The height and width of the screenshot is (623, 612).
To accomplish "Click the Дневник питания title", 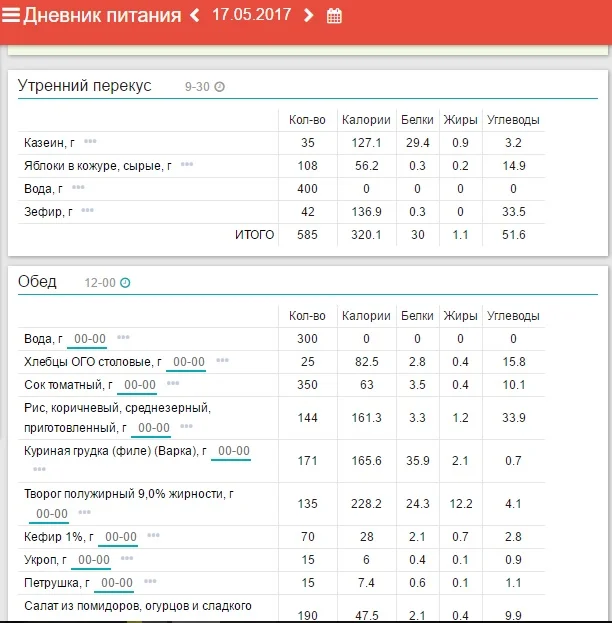I will click(102, 15).
